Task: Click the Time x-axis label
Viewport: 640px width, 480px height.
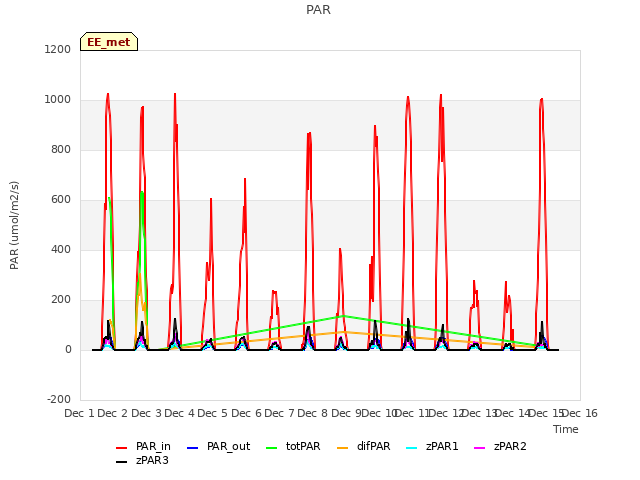Action: [566, 429]
